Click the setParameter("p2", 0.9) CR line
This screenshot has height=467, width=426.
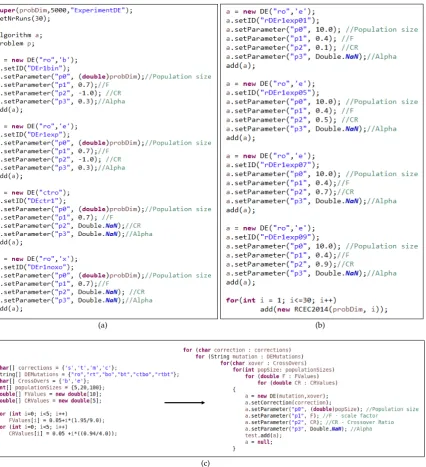point(290,264)
